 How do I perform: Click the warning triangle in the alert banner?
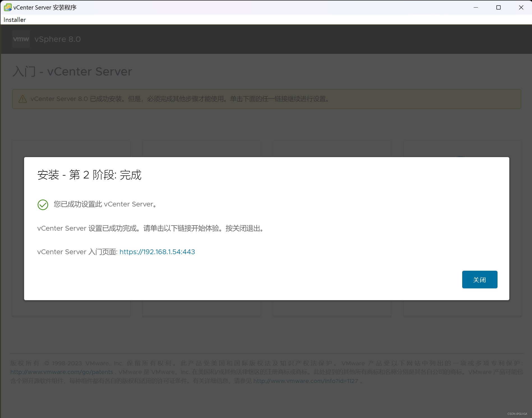(x=22, y=99)
